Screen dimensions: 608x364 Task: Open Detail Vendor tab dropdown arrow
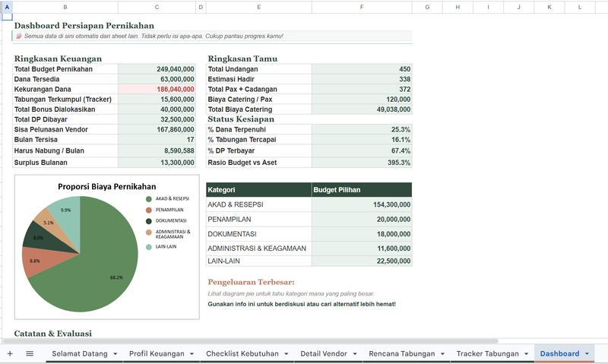[355, 354]
